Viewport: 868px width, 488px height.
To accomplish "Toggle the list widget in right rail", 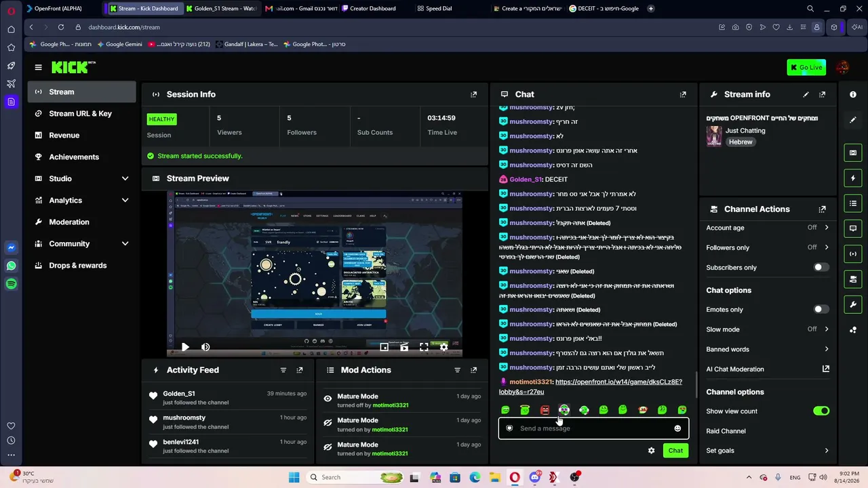I will (853, 203).
